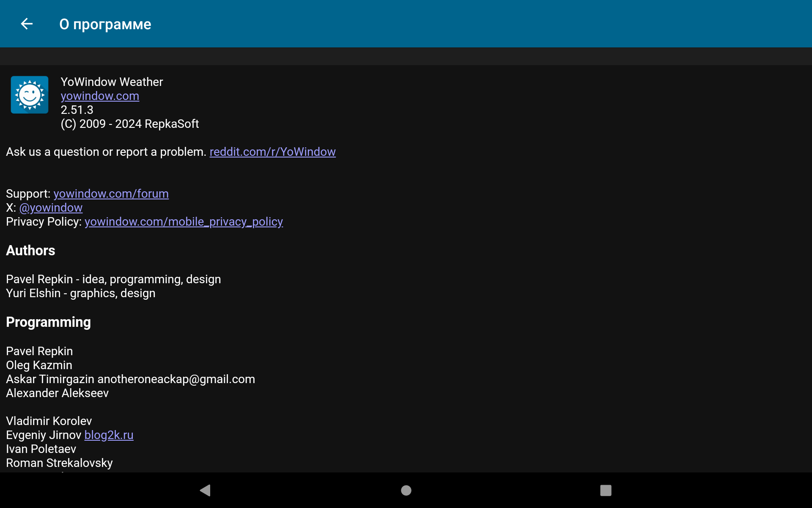Tap the Android home navigation button
The width and height of the screenshot is (812, 508).
[406, 490]
